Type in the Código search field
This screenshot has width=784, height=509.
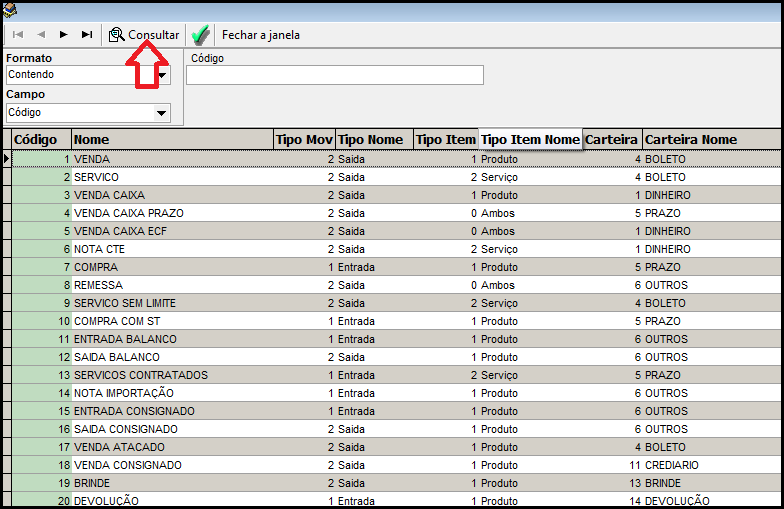(x=334, y=75)
